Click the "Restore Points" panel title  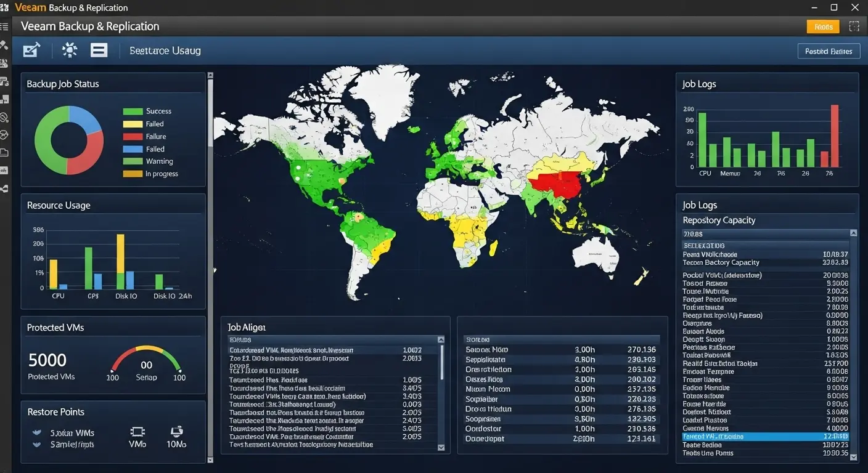[x=55, y=412]
